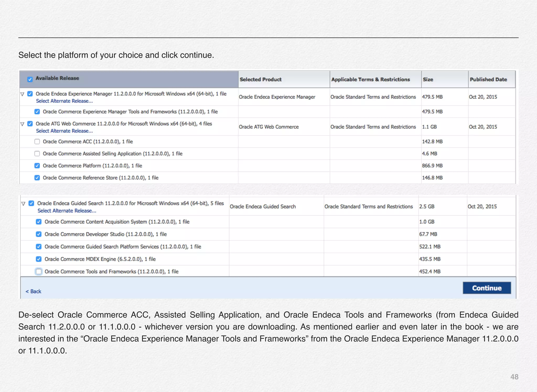Click the Size column header
This screenshot has width=537, height=392.
[445, 79]
